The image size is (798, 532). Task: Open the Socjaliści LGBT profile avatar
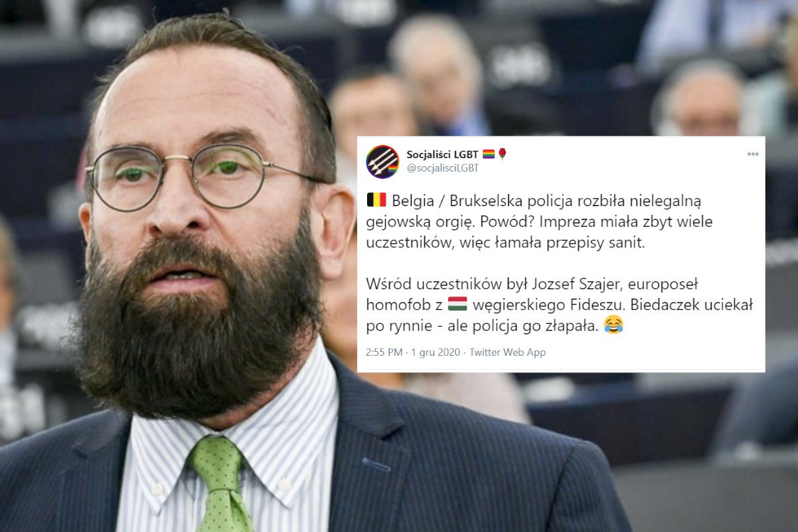point(382,162)
